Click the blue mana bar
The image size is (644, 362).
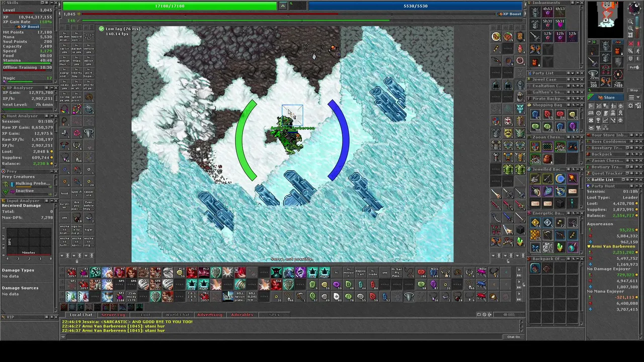pos(416,6)
